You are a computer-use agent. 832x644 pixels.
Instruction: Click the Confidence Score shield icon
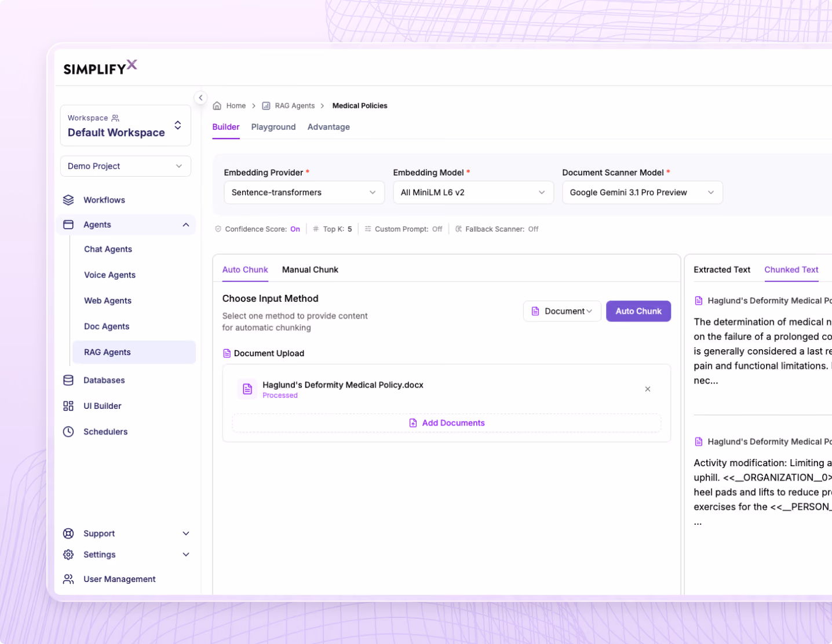218,229
